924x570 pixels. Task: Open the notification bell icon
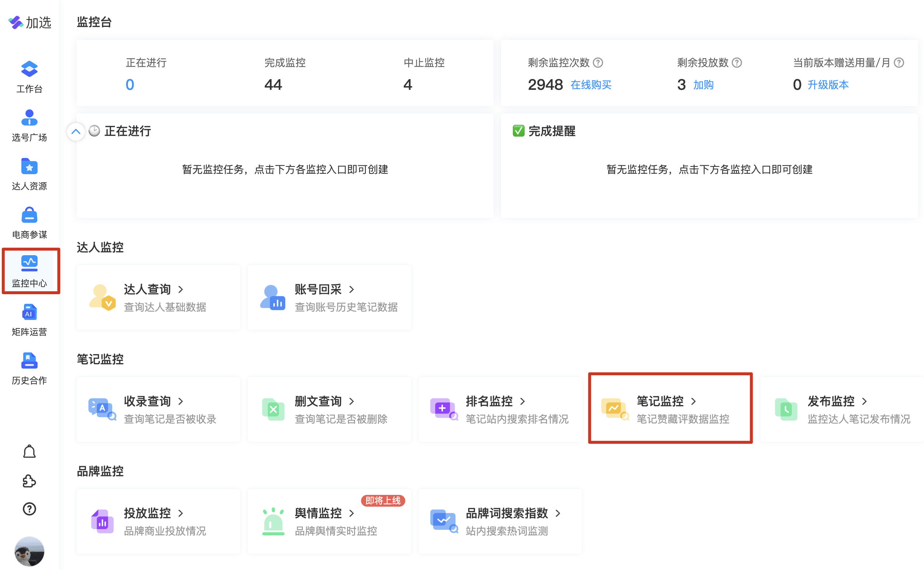coord(29,451)
